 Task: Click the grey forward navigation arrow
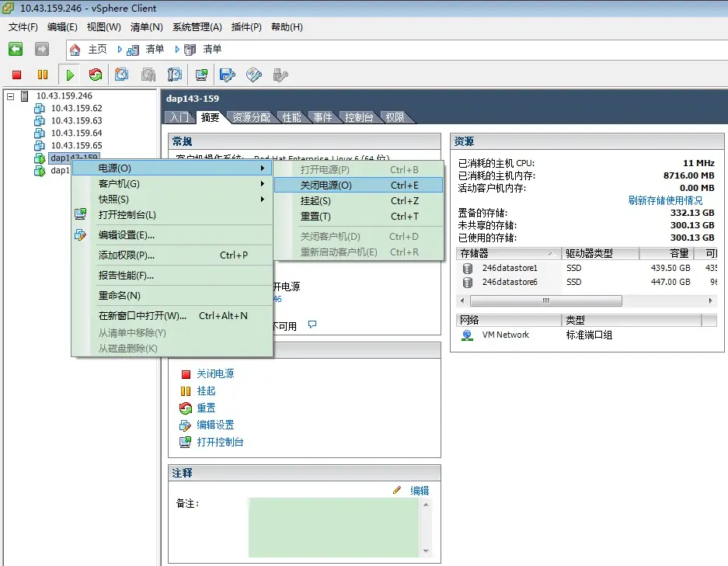[42, 49]
